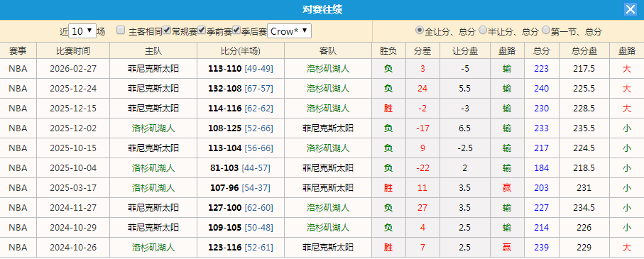Click the 总分 column header
Viewport: 644px width, 259px height.
(541, 51)
